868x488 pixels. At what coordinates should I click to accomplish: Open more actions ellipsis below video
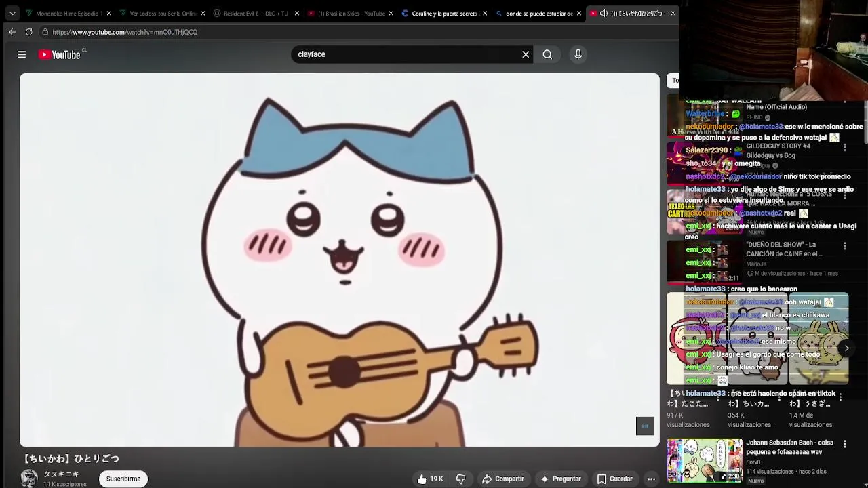651,479
